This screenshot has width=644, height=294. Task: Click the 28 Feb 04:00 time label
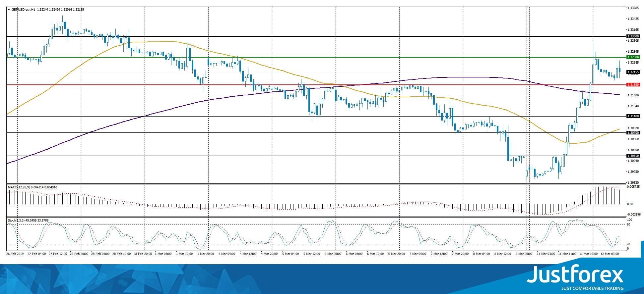click(x=100, y=254)
